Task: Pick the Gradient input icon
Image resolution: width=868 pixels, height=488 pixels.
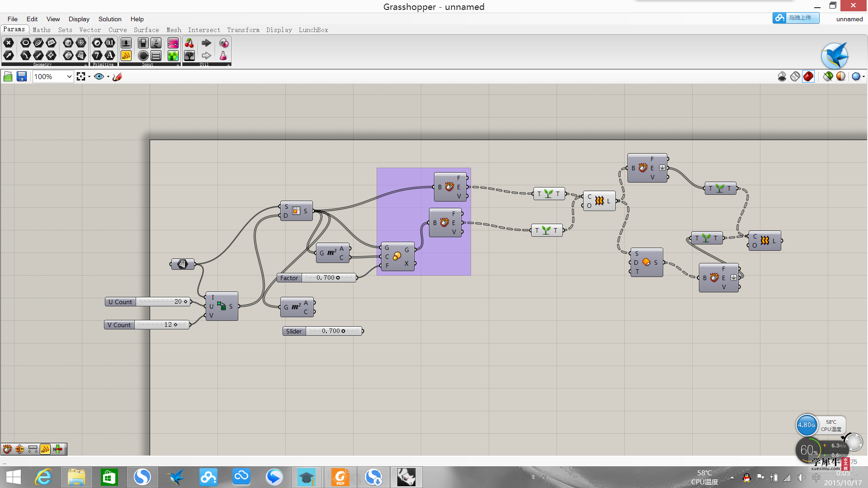Action: click(x=173, y=43)
